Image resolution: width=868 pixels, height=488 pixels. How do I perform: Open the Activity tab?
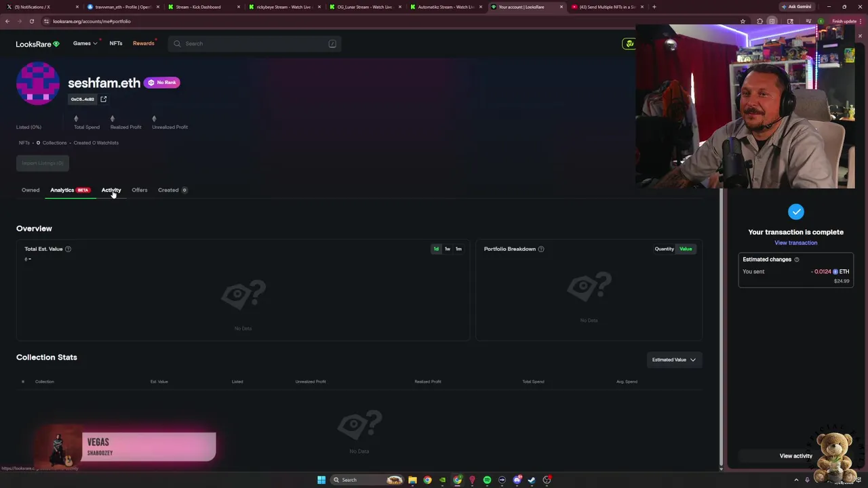[x=111, y=190]
